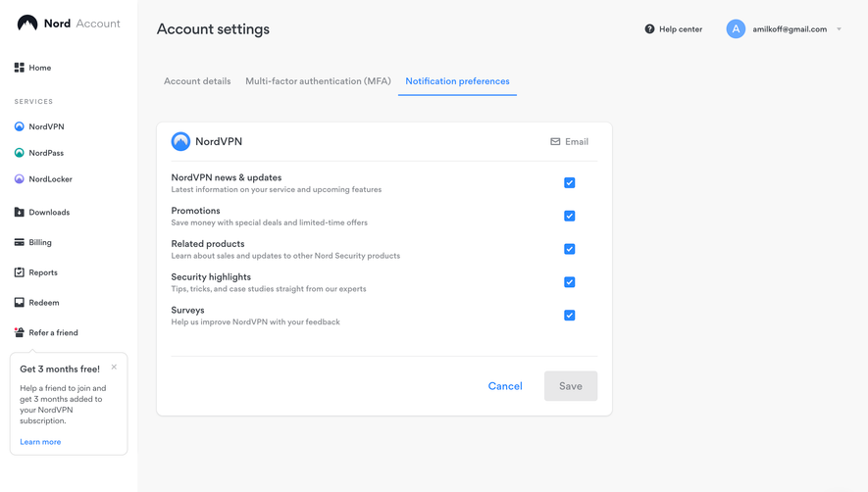Click the 'Account' text beside the Nord logo
Viewport: 868px width, 492px height.
pos(98,24)
